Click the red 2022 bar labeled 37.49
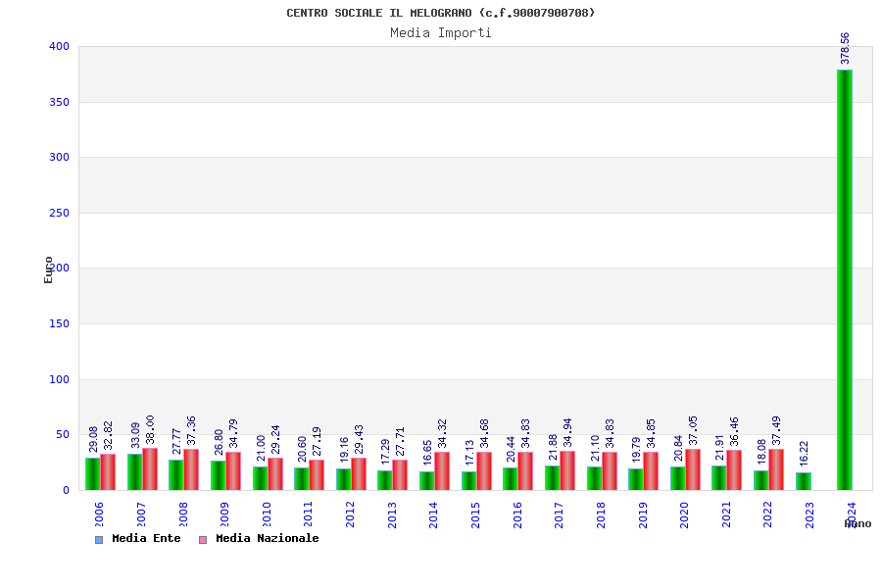The width and height of the screenshot is (882, 588). 776,469
